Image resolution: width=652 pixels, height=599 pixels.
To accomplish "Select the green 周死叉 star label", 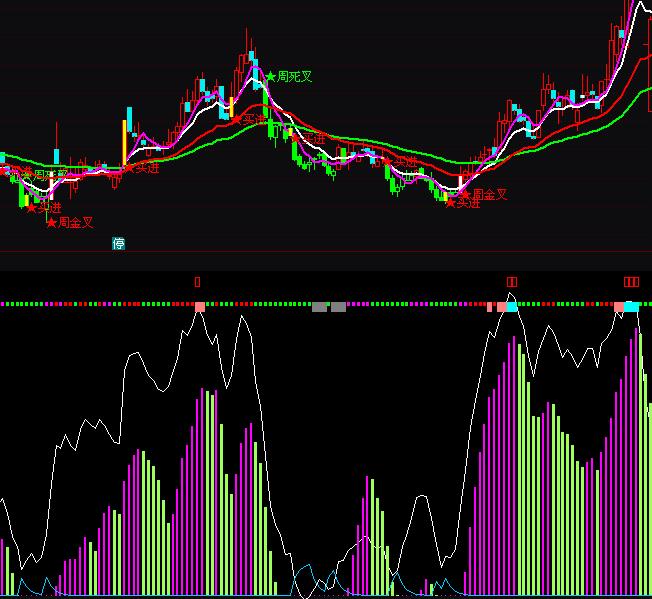I will pyautogui.click(x=288, y=77).
